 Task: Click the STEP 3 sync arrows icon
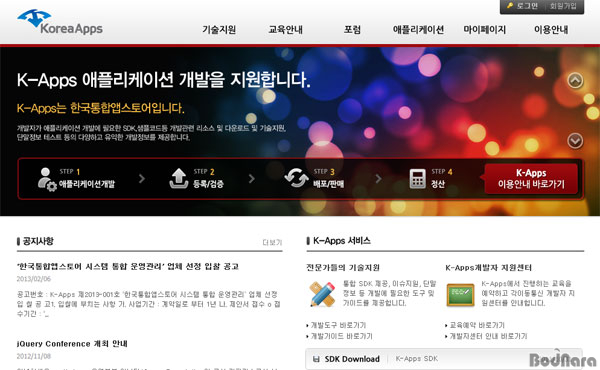[x=296, y=178]
